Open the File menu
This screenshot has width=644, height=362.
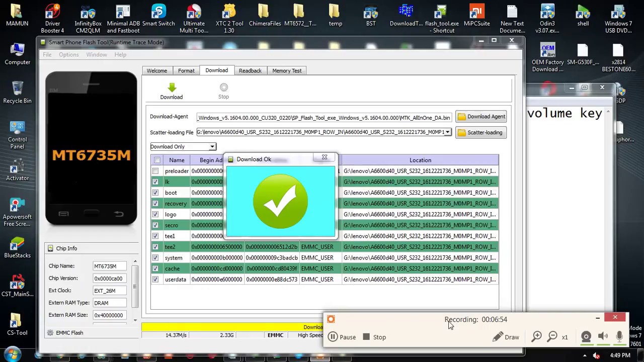coord(47,54)
